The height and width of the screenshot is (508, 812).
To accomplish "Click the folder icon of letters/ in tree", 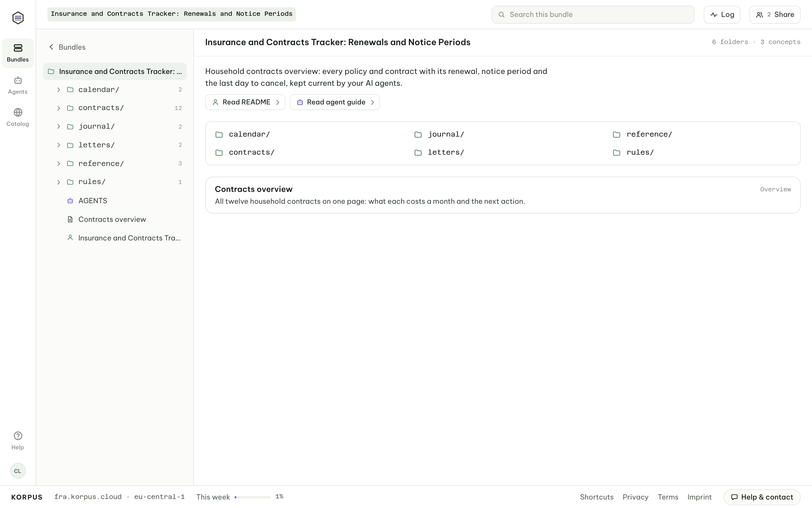I will point(70,145).
